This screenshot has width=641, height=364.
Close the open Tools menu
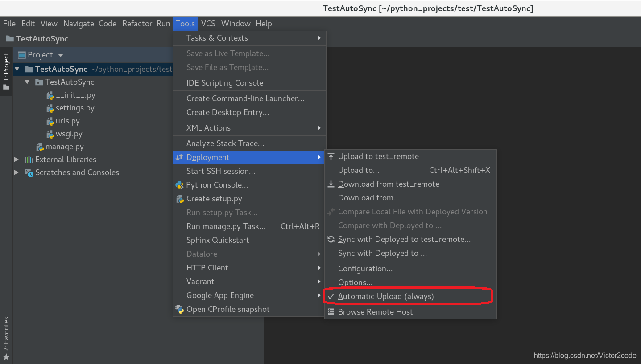(x=185, y=24)
